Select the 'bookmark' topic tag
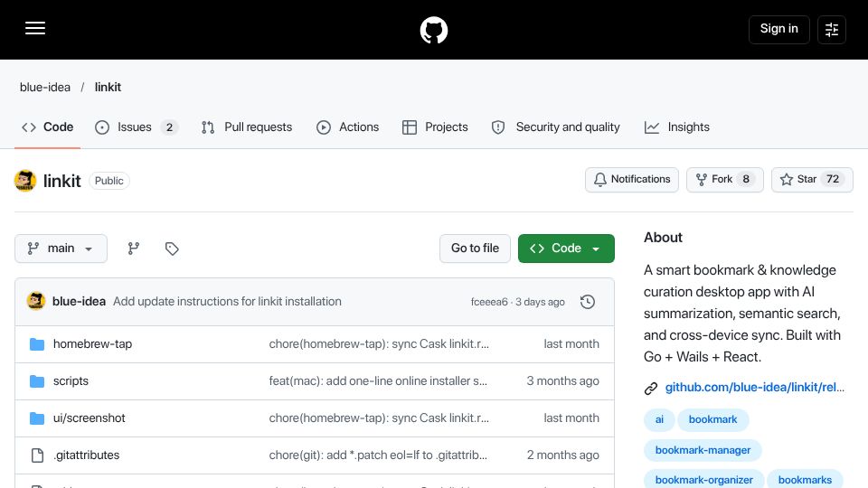This screenshot has height=488, width=868. click(x=713, y=420)
